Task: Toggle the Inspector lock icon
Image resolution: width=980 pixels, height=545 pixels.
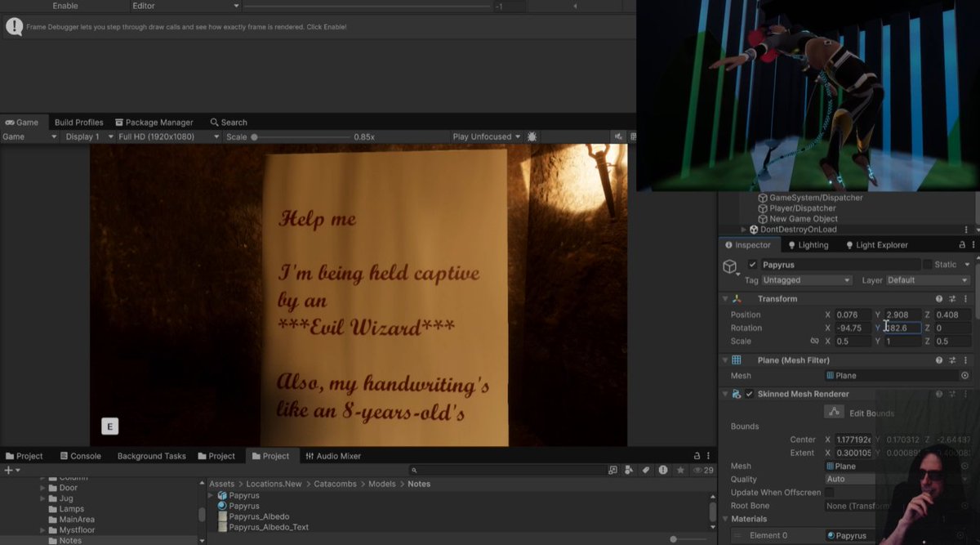Action: 961,245
